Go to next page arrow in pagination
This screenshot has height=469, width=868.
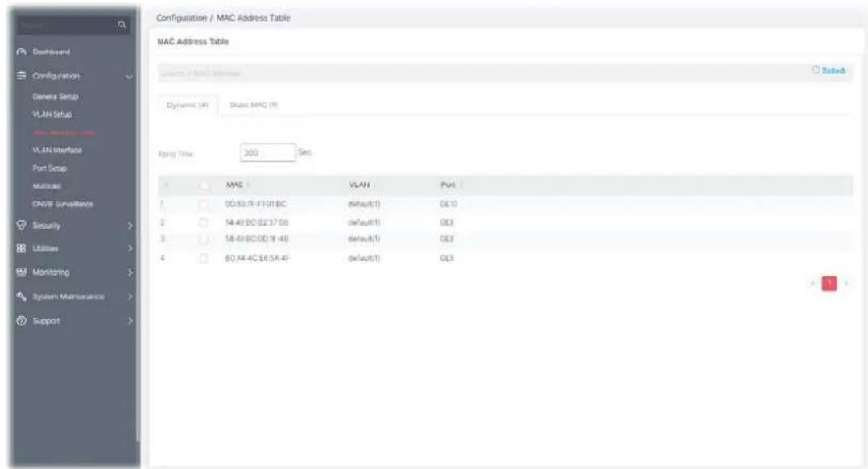(845, 284)
